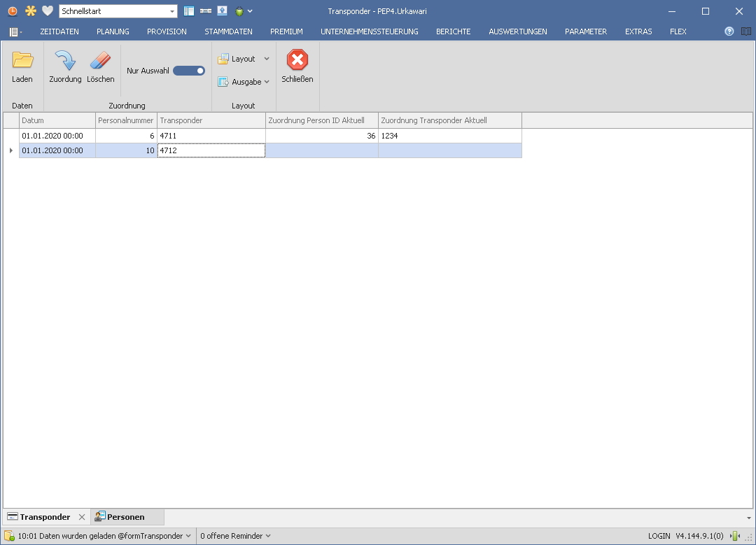Close the Transponder tab
756x545 pixels.
coord(82,517)
